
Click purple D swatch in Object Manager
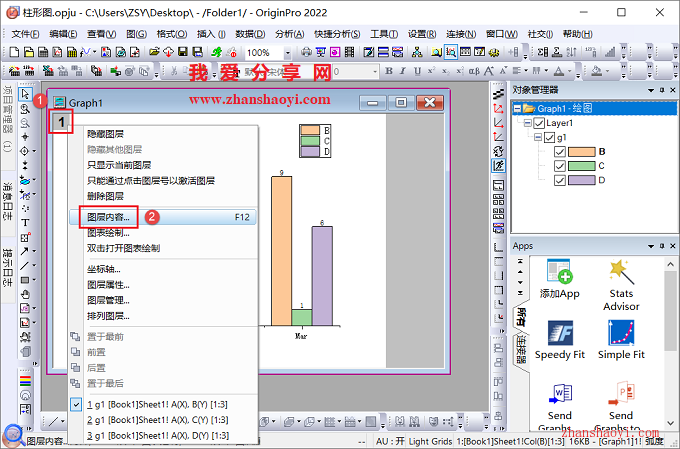(x=582, y=180)
